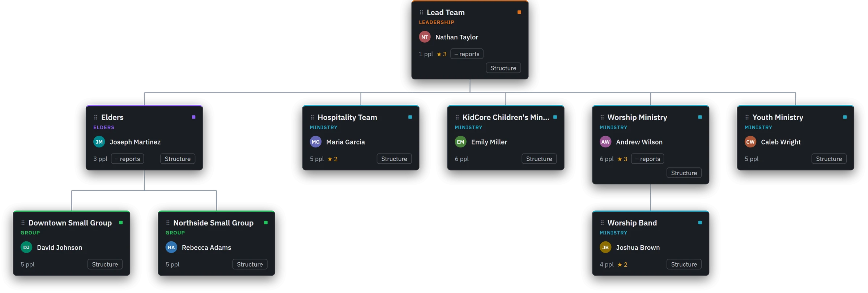The image size is (868, 293).
Task: Open Structure for Hospitality Team
Action: tap(394, 159)
